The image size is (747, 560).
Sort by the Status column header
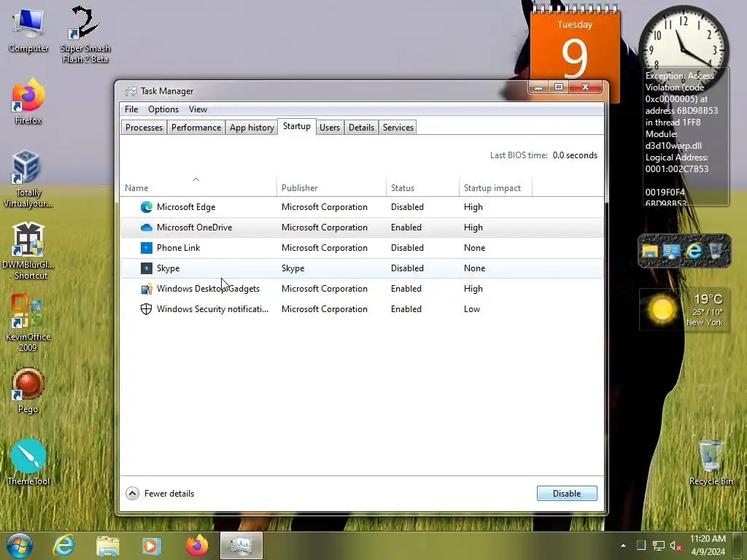[x=422, y=188]
